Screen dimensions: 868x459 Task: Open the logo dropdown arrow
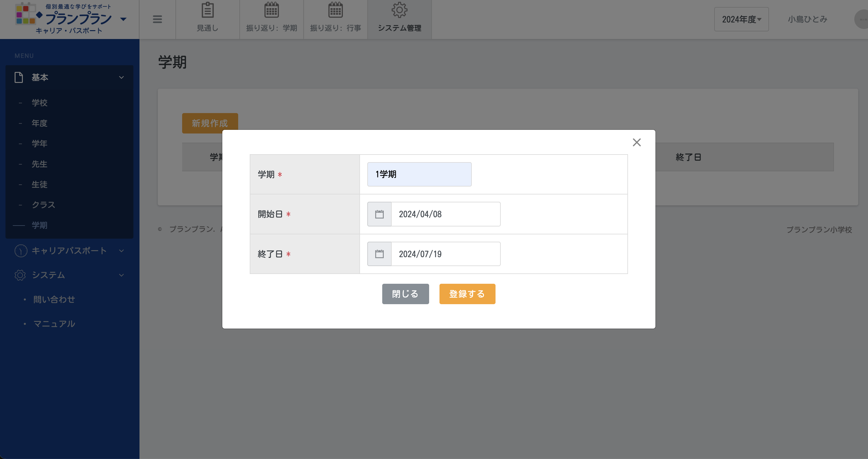[123, 19]
